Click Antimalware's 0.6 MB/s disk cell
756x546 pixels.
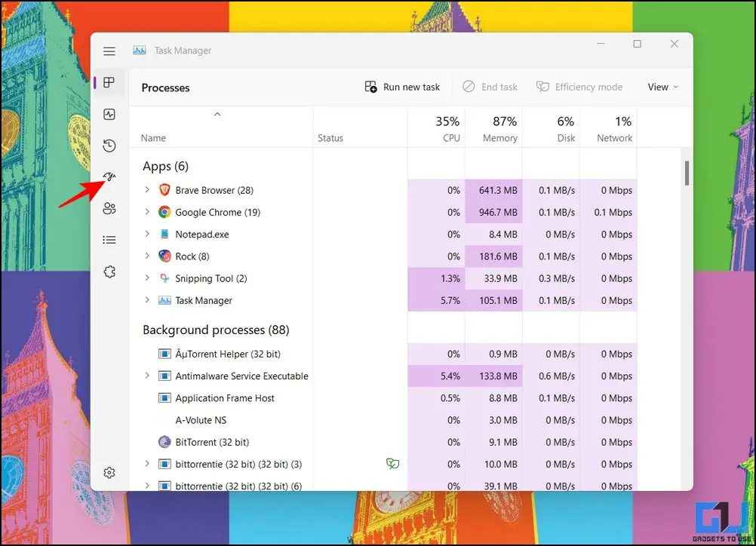click(x=552, y=376)
